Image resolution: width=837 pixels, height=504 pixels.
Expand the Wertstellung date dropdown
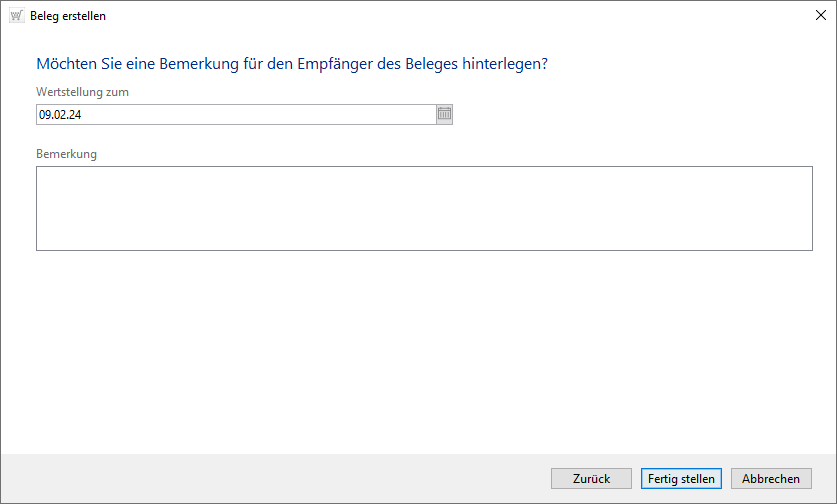tap(445, 115)
